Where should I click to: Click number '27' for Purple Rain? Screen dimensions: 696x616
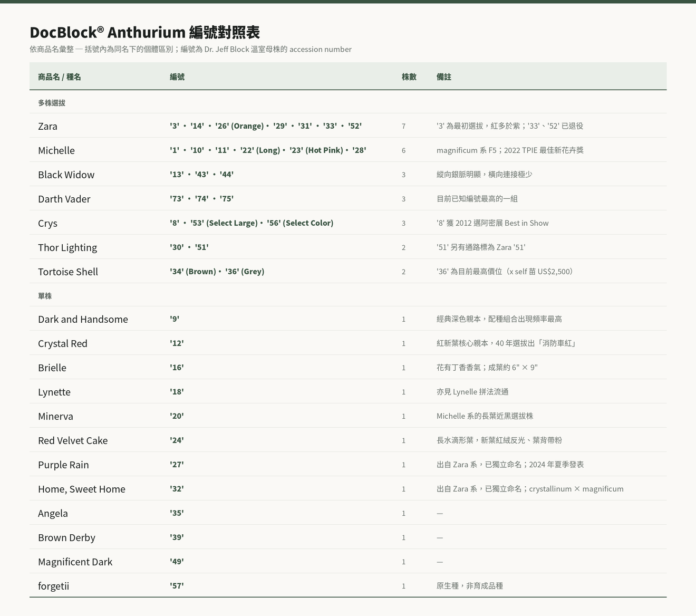click(177, 465)
